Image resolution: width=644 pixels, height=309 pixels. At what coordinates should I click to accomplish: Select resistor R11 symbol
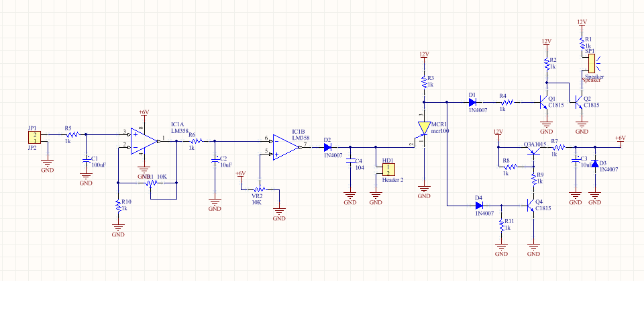[x=502, y=226]
